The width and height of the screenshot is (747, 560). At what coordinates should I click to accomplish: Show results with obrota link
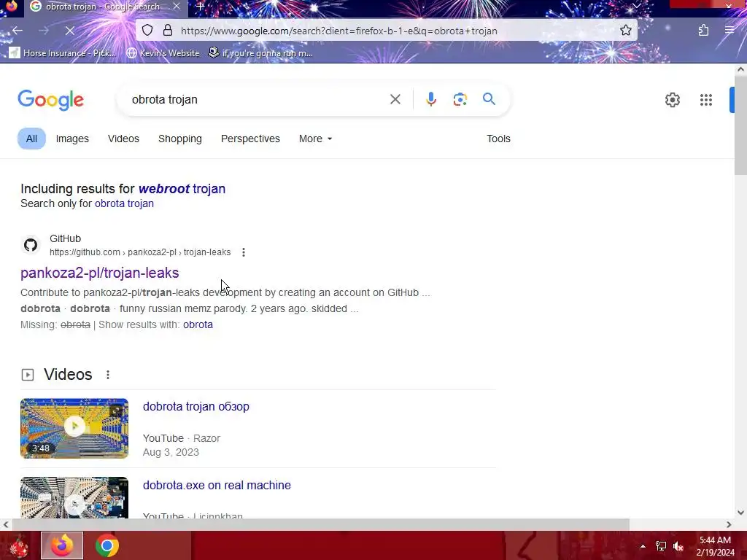[198, 324]
